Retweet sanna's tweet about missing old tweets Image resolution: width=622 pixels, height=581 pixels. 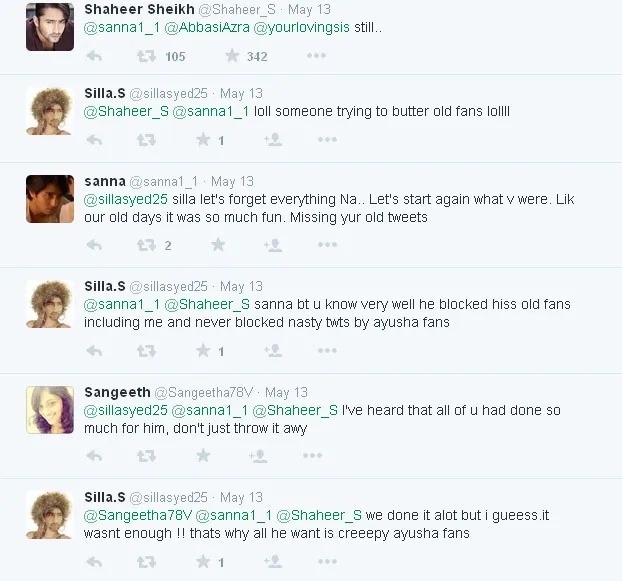point(146,244)
